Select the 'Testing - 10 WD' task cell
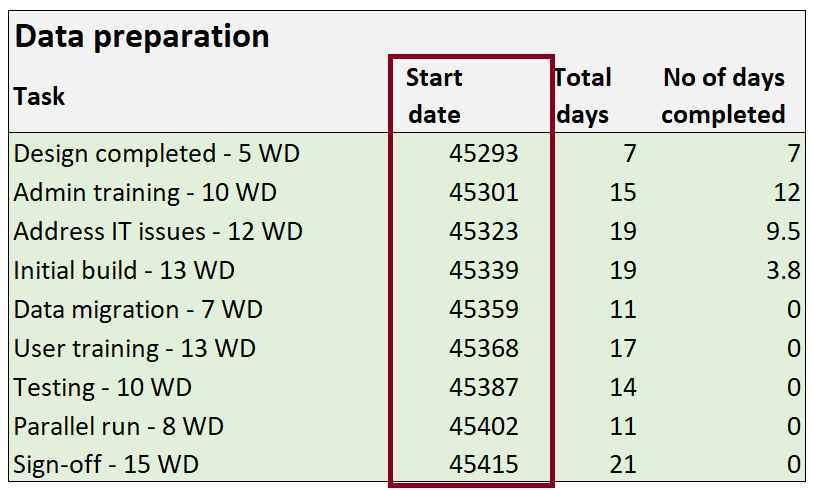Screen dimensions: 813x490 [x=103, y=387]
